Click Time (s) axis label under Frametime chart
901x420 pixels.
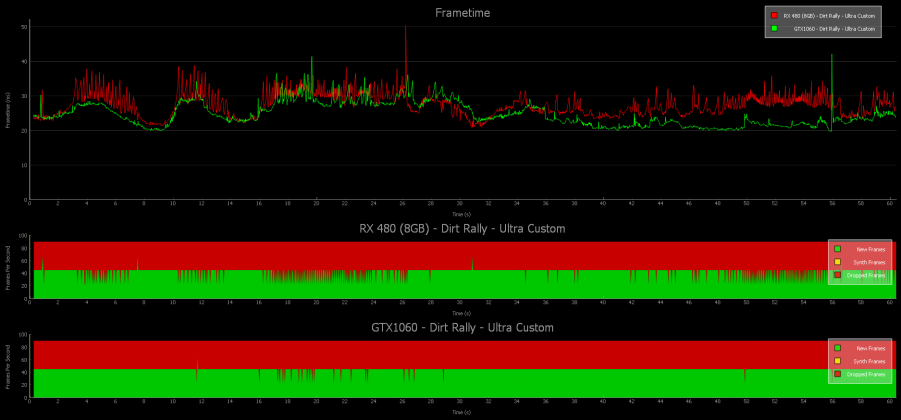pyautogui.click(x=462, y=213)
